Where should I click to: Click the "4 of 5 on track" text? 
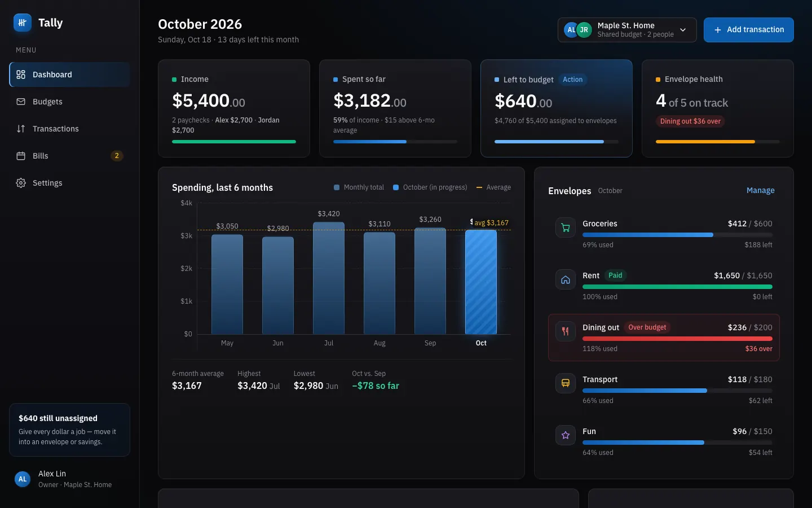tap(692, 102)
